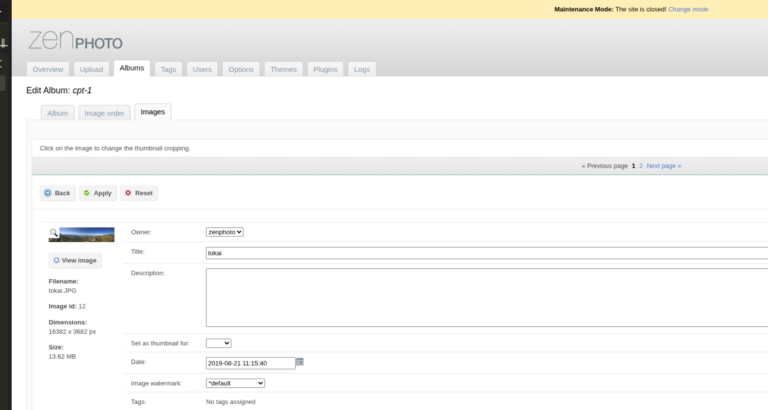This screenshot has height=410, width=768.
Task: View the Logs tab
Action: point(362,69)
